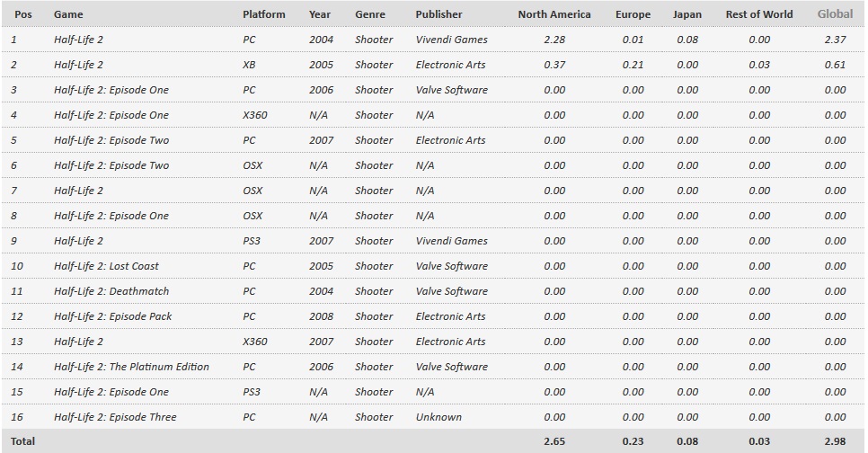
Task: Sort by the Global column header
Action: coord(835,14)
